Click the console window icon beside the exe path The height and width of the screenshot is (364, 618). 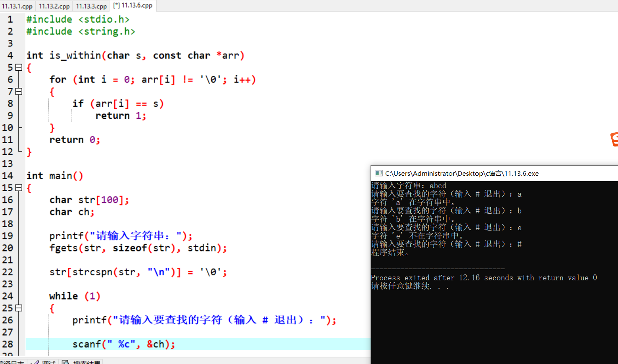click(x=379, y=173)
